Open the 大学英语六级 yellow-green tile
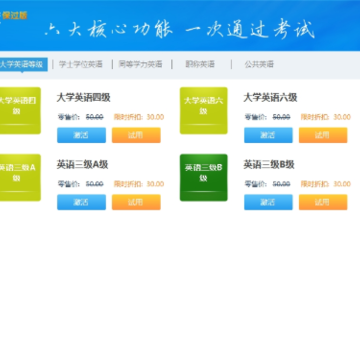 [x=204, y=111]
